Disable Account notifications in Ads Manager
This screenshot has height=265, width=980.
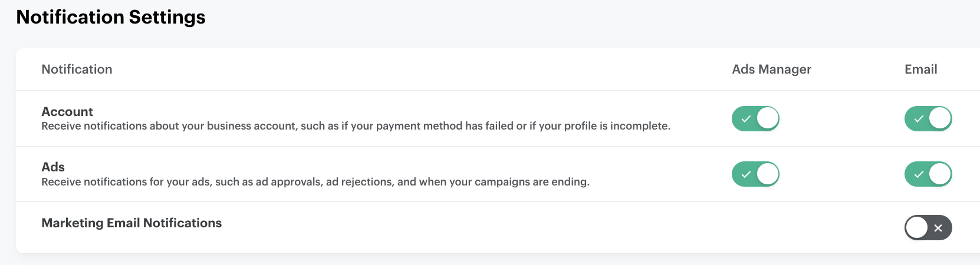755,118
